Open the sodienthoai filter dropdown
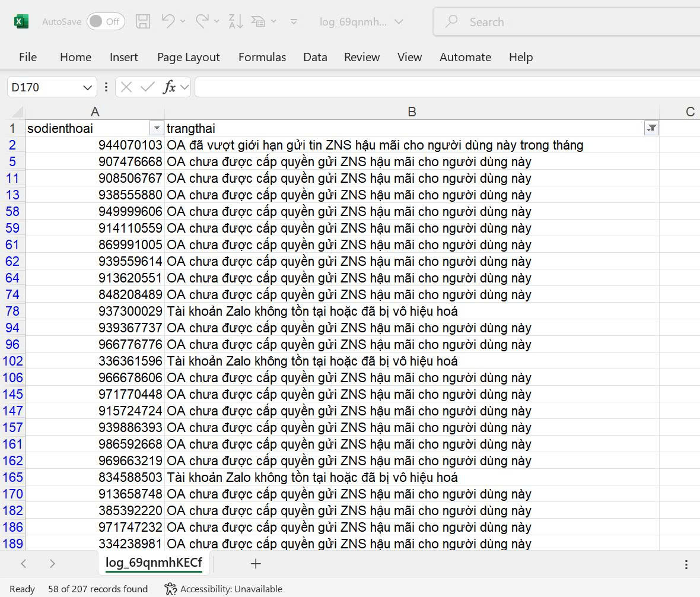The image size is (700, 597). click(156, 129)
